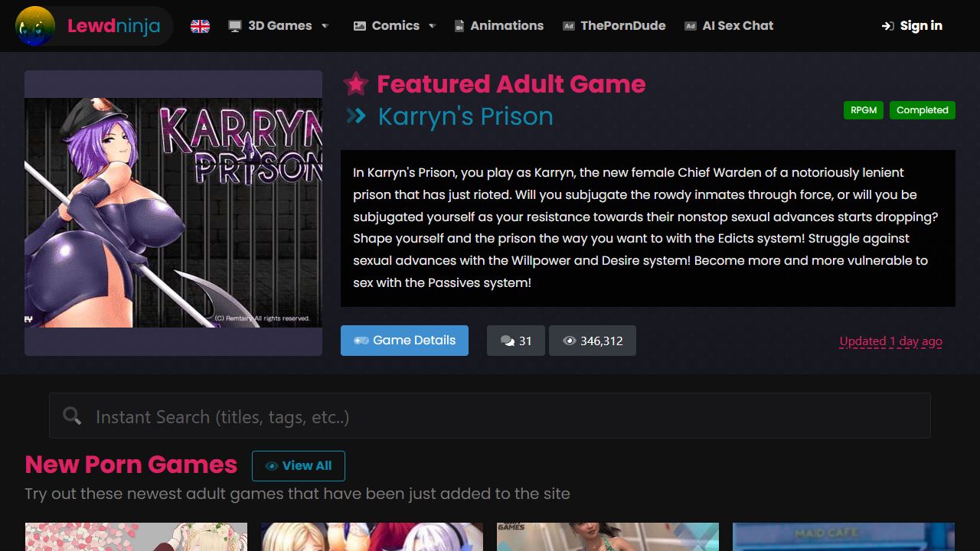Image resolution: width=980 pixels, height=551 pixels.
Task: Click the comments bubble icon
Action: click(x=507, y=341)
